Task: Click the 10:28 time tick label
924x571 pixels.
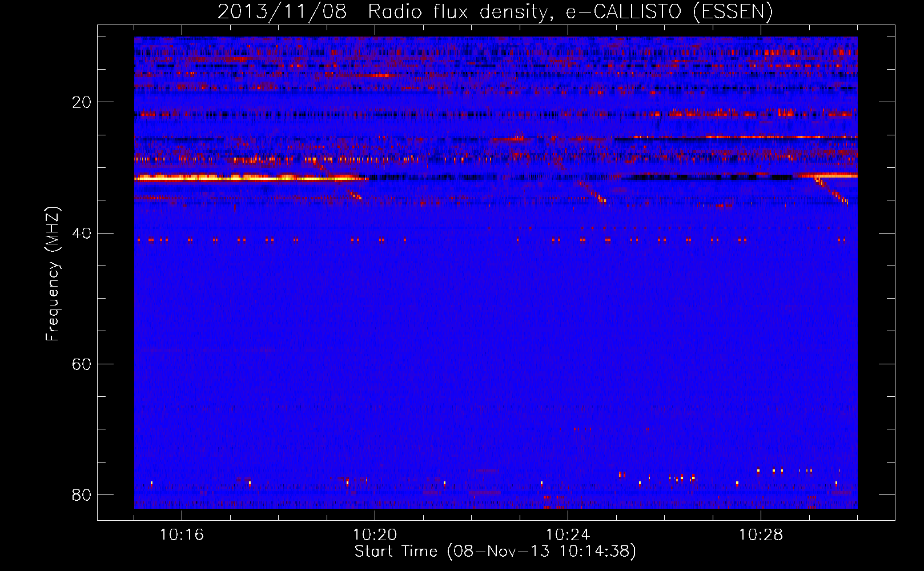Action: 761,535
